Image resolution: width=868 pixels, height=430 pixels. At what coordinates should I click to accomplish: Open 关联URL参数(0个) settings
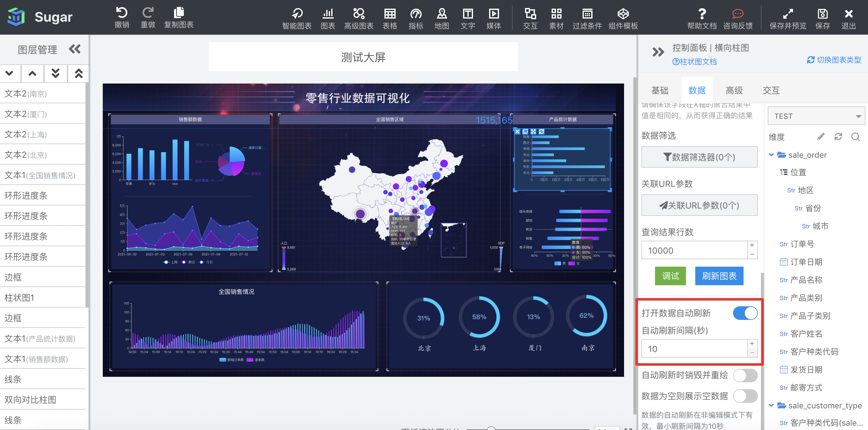click(699, 205)
